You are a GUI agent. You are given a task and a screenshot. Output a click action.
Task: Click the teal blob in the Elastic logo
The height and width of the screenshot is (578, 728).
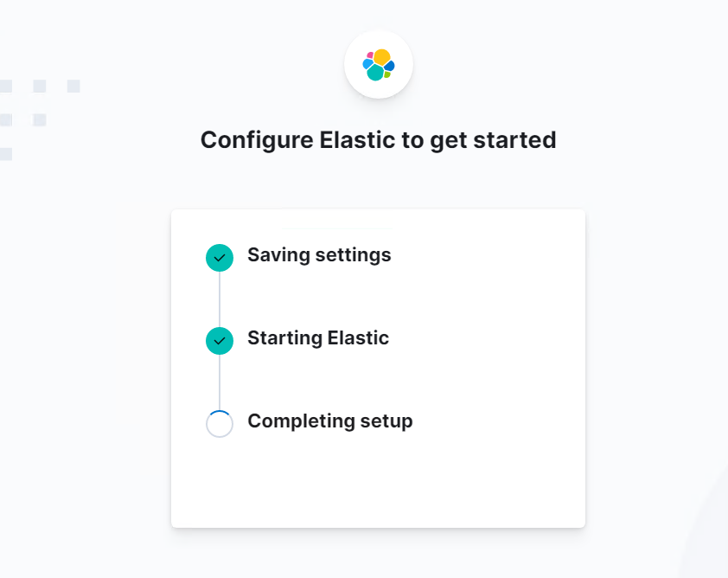375,73
